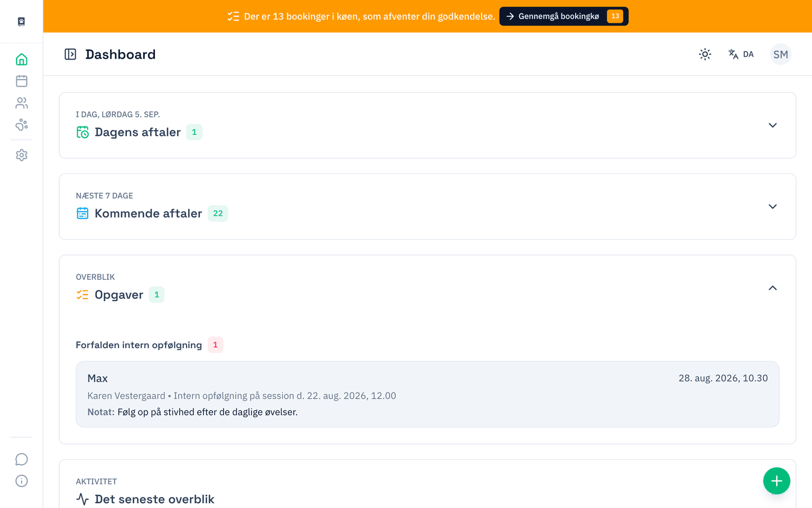This screenshot has height=508, width=812.
Task: Click the banner text about 13 bookinger
Action: coord(370,16)
